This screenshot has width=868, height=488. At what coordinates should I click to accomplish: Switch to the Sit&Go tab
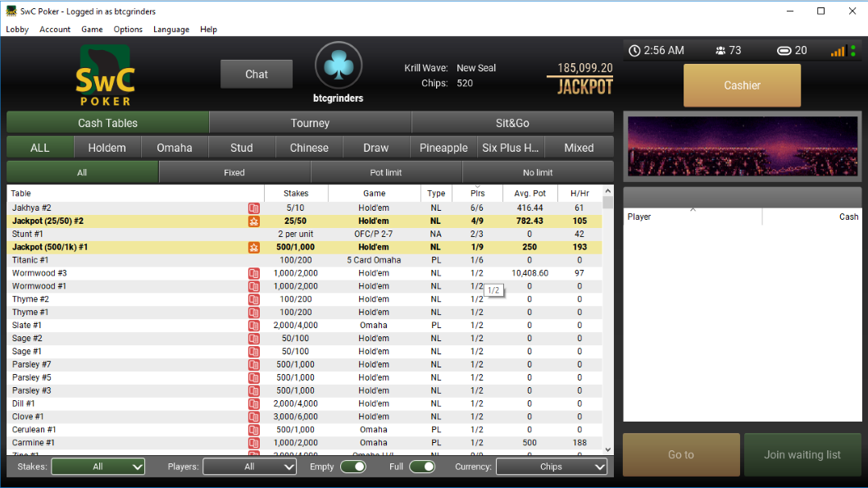tap(512, 123)
